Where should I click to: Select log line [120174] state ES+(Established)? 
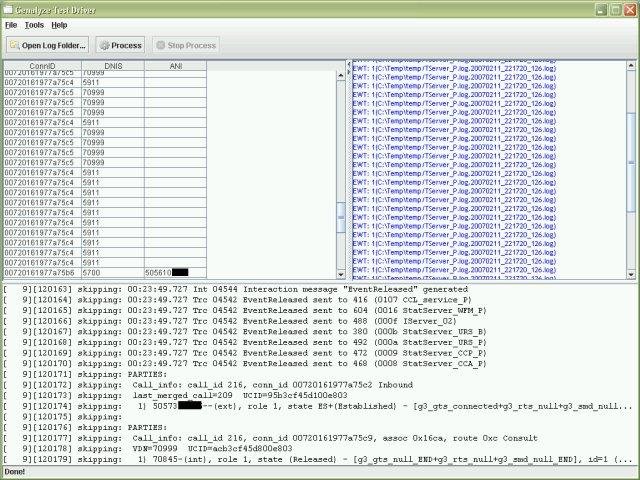pos(318,406)
